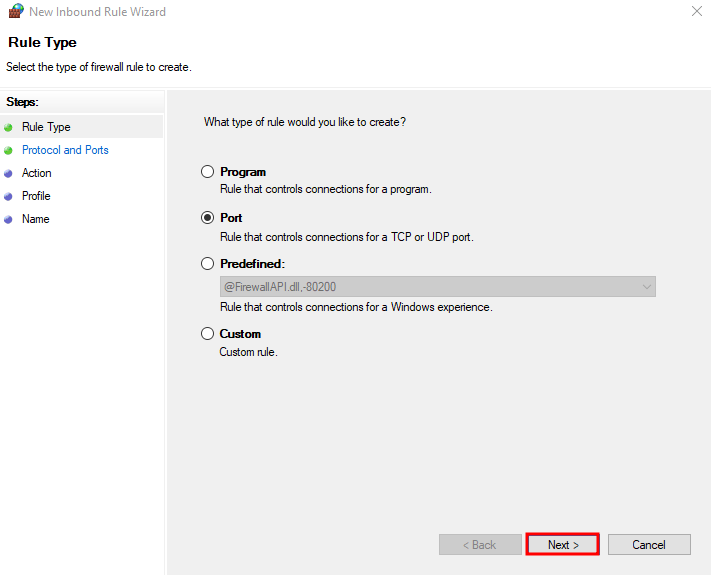Click the firewall wizard title bar icon
This screenshot has height=575, width=711.
(x=15, y=12)
